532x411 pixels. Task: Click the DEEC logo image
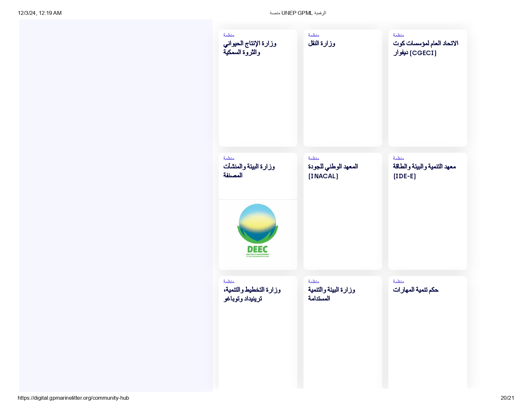258,230
